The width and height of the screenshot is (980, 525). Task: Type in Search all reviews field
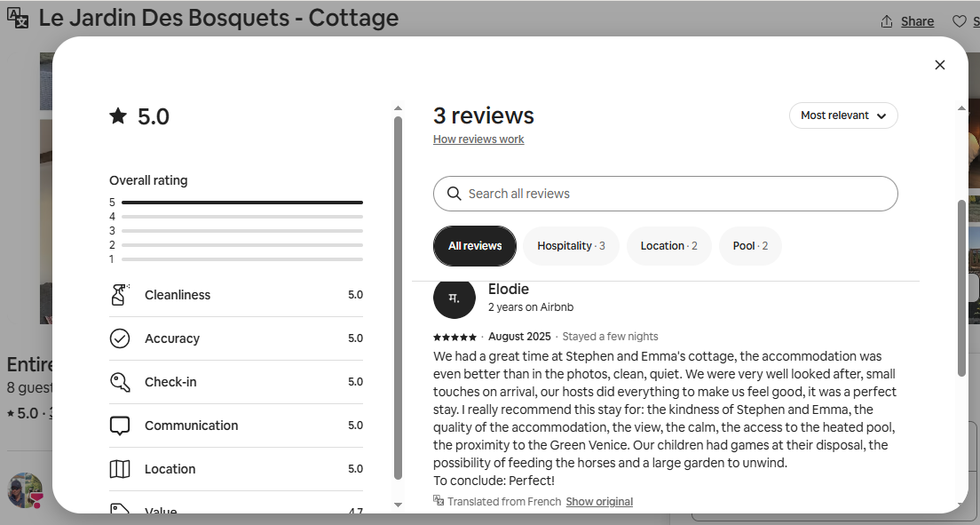pos(675,194)
